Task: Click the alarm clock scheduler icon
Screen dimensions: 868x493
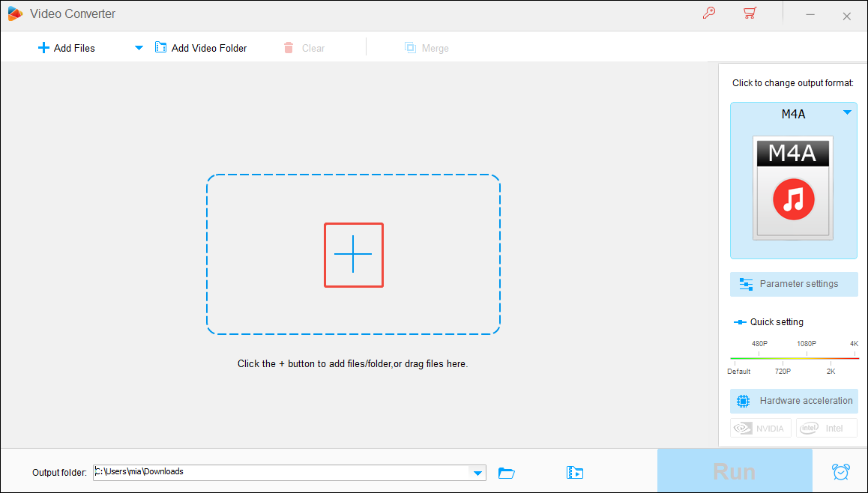Action: point(840,471)
